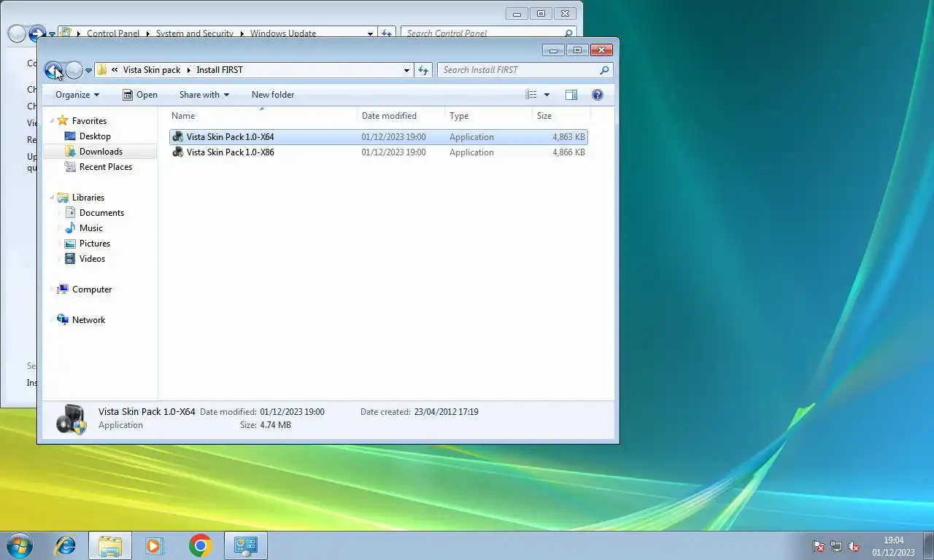This screenshot has width=934, height=560.
Task: Open Explorer help question mark icon
Action: click(x=598, y=95)
